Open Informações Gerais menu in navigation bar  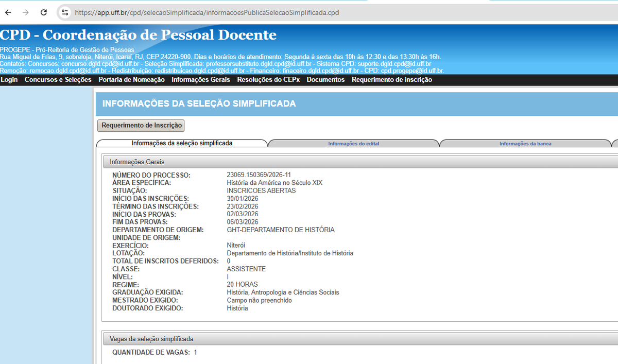[x=201, y=80]
